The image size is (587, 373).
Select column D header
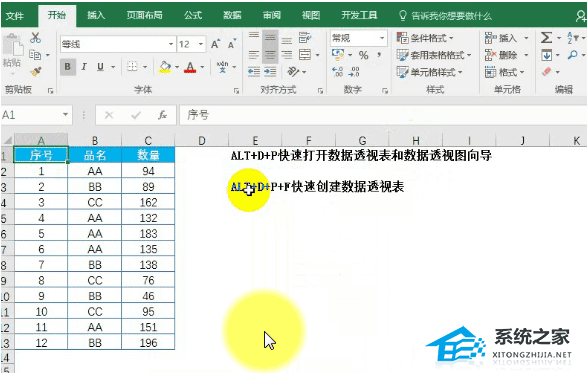pos(202,140)
